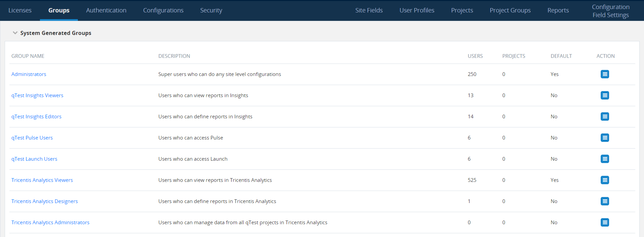The image size is (644, 237).
Task: Open action menu for qTest Insights Viewers
Action: click(605, 95)
